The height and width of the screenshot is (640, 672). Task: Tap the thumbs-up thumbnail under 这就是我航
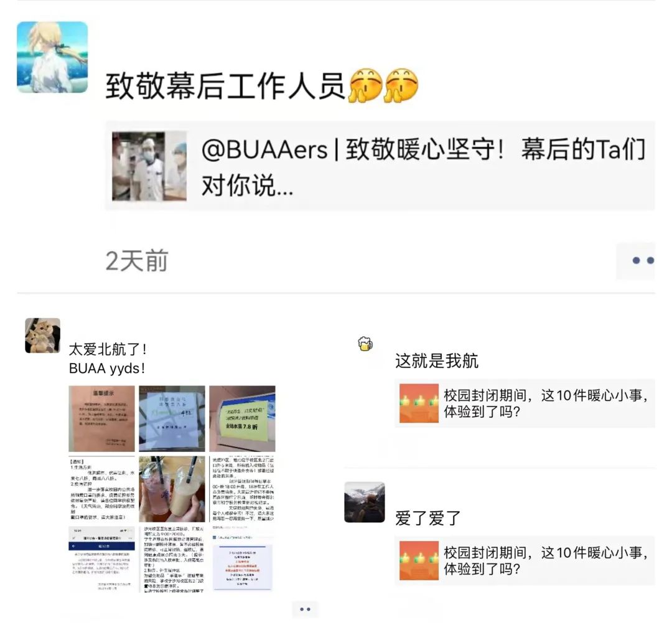[419, 403]
